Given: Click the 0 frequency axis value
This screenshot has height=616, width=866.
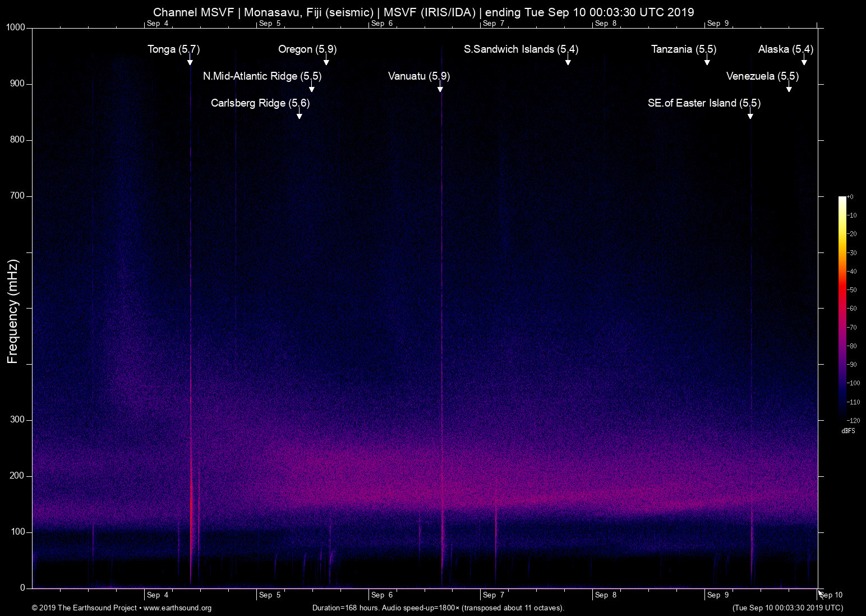Looking at the screenshot, I should 23,588.
